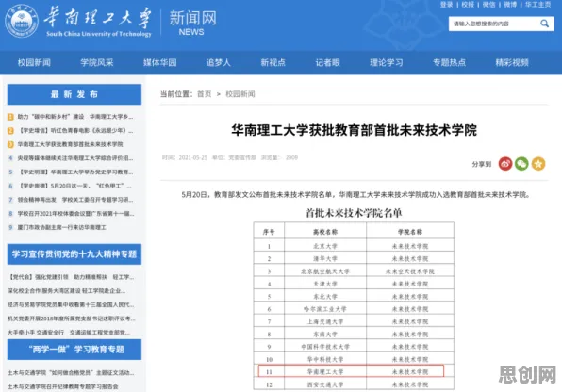Image resolution: width=562 pixels, height=392 pixels.
Task: Click 北京航空航天大学 table cell
Action: (325, 271)
